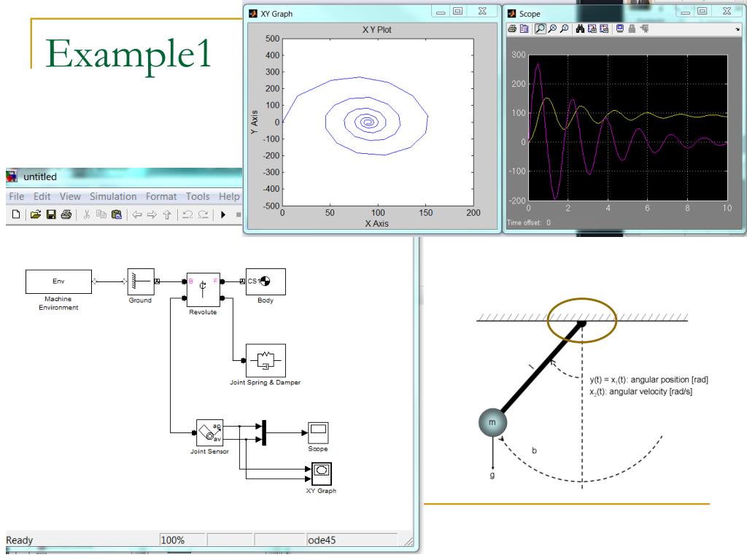Viewport: 747px width, 560px height.
Task: Click the MATLAB icon in the XY Graph title bar
Action: tap(253, 14)
